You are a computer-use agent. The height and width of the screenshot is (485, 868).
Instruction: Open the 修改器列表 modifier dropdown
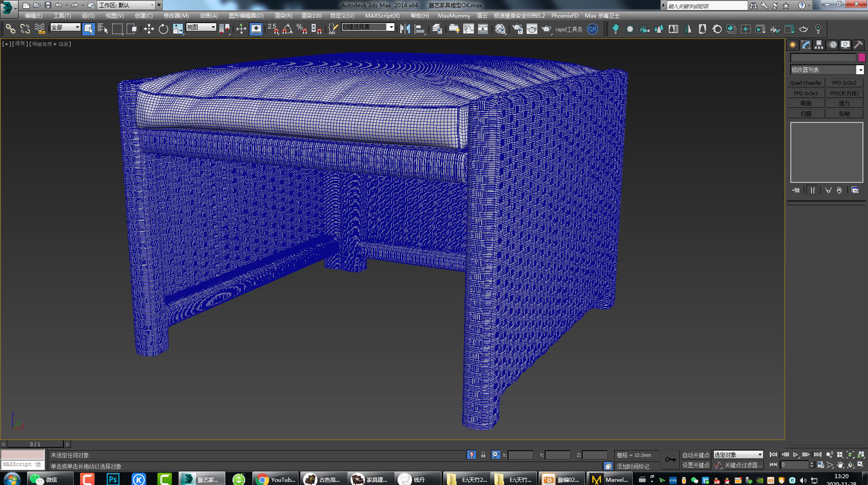(x=861, y=70)
